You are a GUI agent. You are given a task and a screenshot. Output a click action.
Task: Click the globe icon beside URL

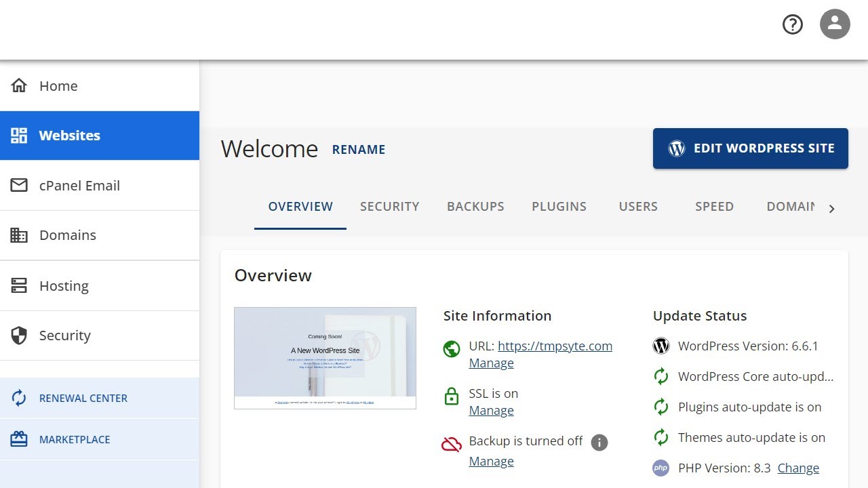coord(452,349)
